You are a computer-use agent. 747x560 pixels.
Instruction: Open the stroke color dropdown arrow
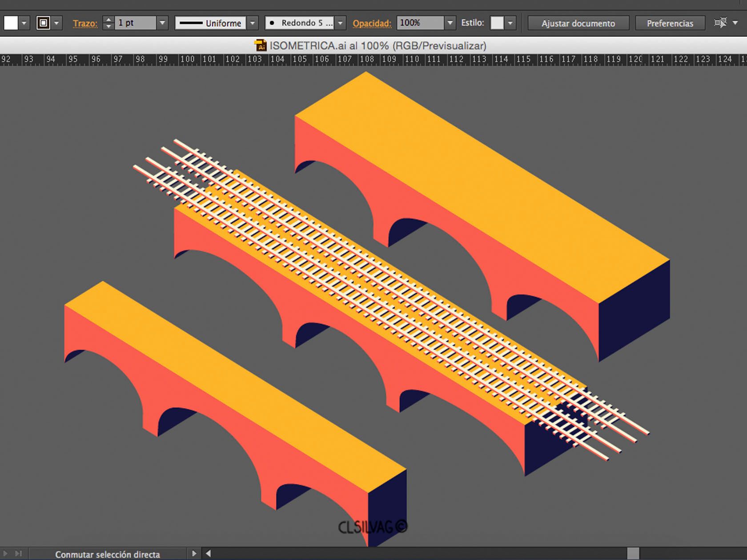(x=56, y=23)
